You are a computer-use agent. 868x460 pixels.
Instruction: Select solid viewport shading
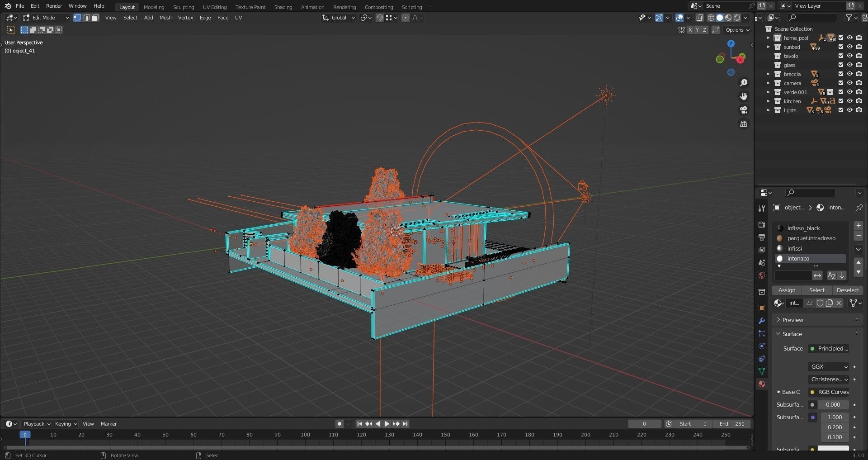click(x=720, y=18)
